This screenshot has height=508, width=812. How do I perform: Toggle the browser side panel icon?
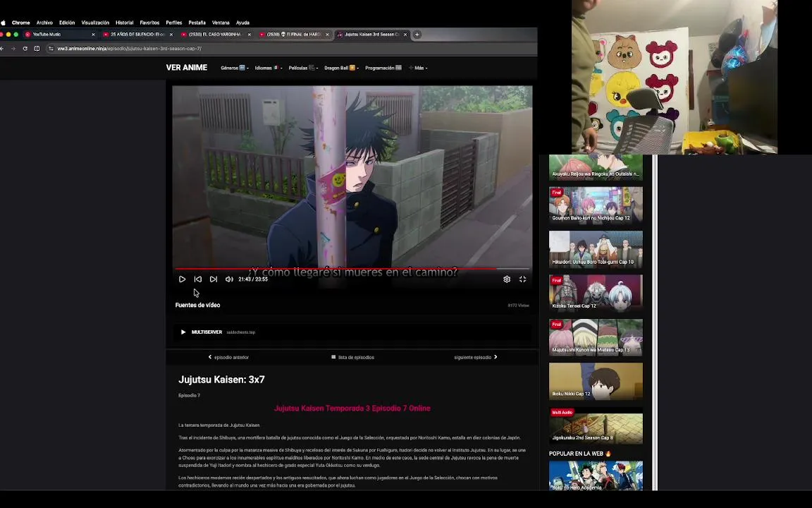point(37,48)
